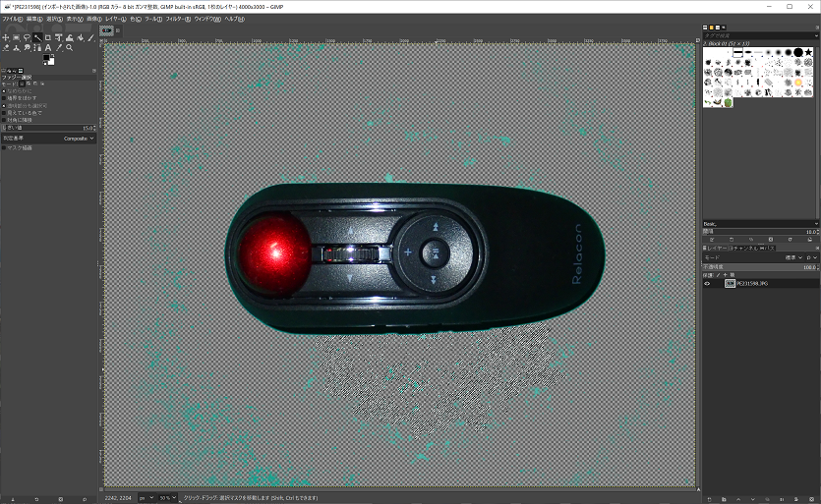This screenshot has width=821, height=504.
Task: Select the Paintbrush tool
Action: point(90,37)
